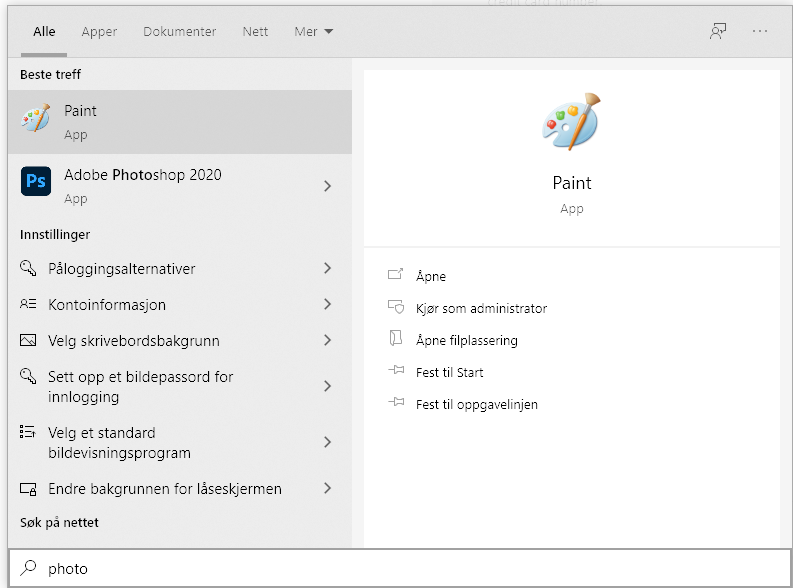Click the Adobe Photoshop Ps icon
The height and width of the screenshot is (588, 793).
[x=35, y=181]
